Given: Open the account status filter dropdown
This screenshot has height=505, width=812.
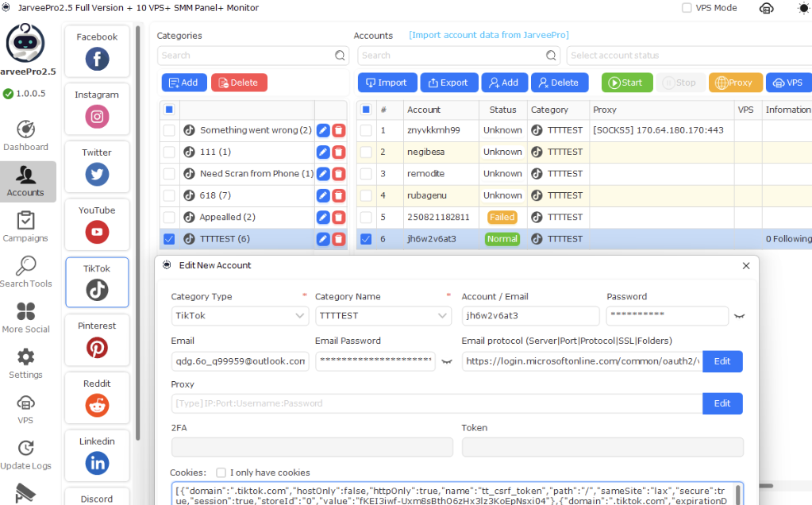Looking at the screenshot, I should [x=687, y=56].
